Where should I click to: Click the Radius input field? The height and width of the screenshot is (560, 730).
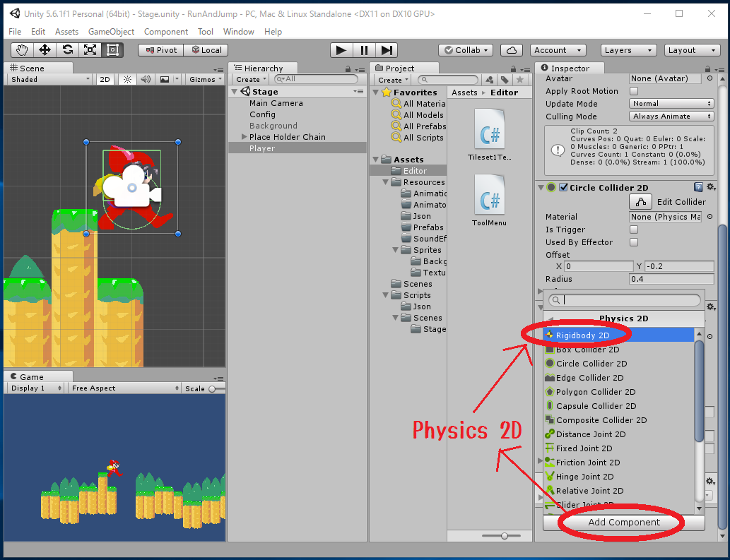(671, 279)
